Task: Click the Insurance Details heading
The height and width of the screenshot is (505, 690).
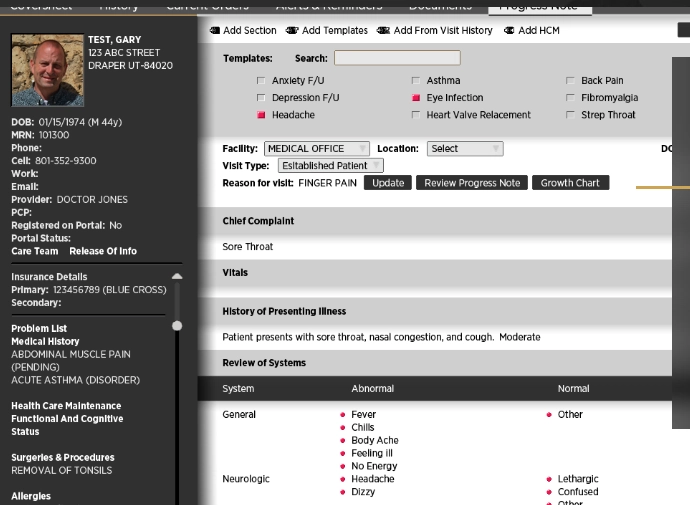Action: (49, 277)
